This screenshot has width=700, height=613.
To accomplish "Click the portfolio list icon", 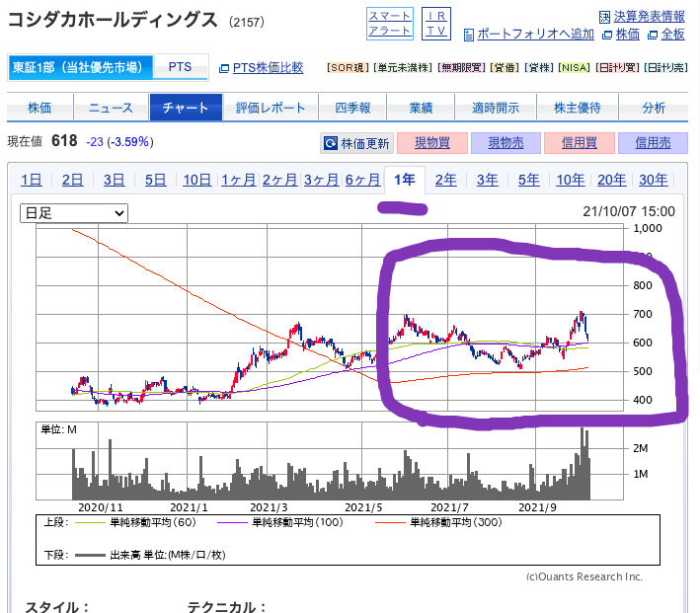I will (469, 35).
